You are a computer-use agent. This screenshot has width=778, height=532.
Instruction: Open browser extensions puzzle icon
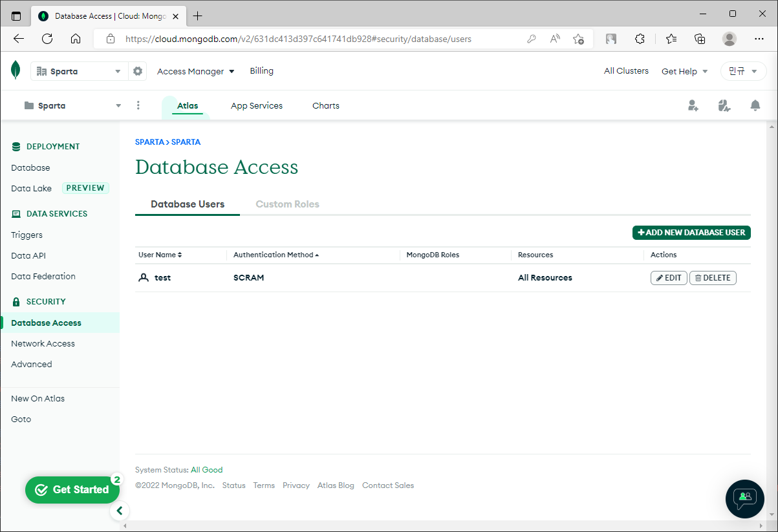640,39
